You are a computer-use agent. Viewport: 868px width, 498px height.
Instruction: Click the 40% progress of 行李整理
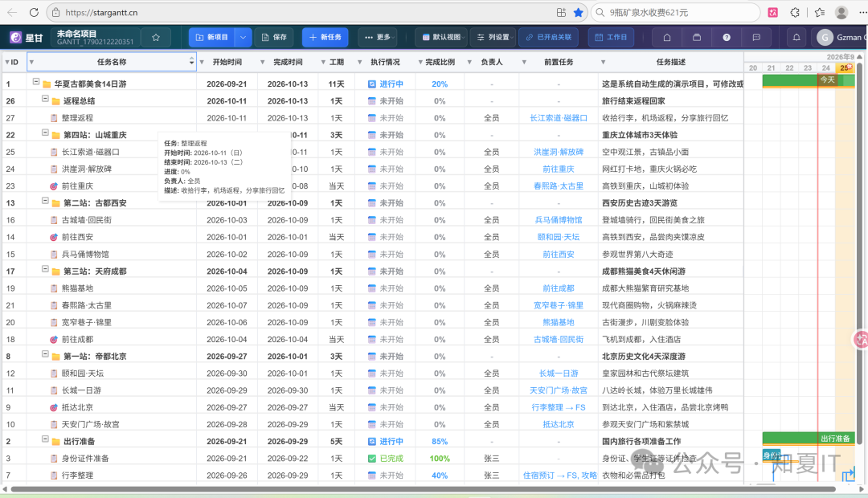(x=440, y=476)
